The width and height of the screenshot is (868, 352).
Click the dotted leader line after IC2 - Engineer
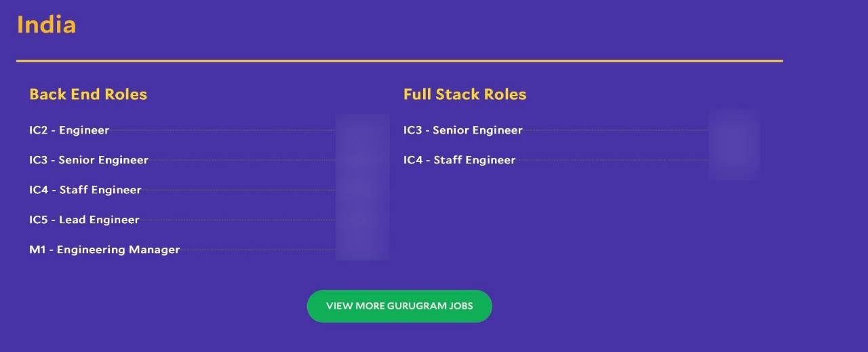click(223, 130)
